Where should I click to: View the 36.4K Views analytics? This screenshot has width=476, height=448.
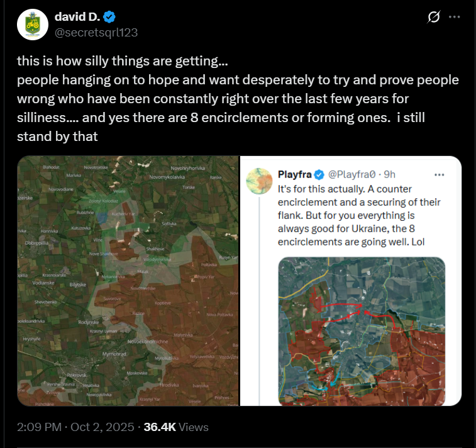pos(176,427)
